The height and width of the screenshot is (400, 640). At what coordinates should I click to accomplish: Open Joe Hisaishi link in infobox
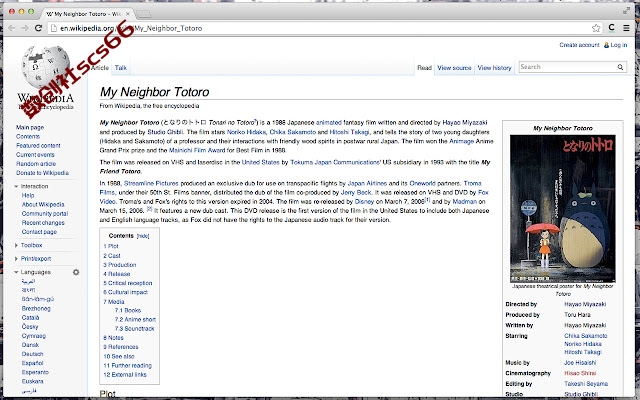tap(580, 362)
